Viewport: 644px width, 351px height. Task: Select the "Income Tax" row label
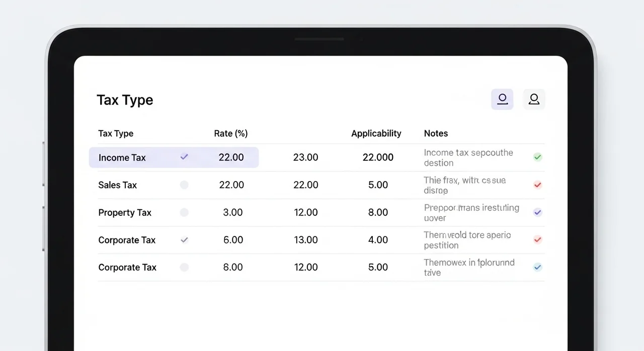coord(122,157)
